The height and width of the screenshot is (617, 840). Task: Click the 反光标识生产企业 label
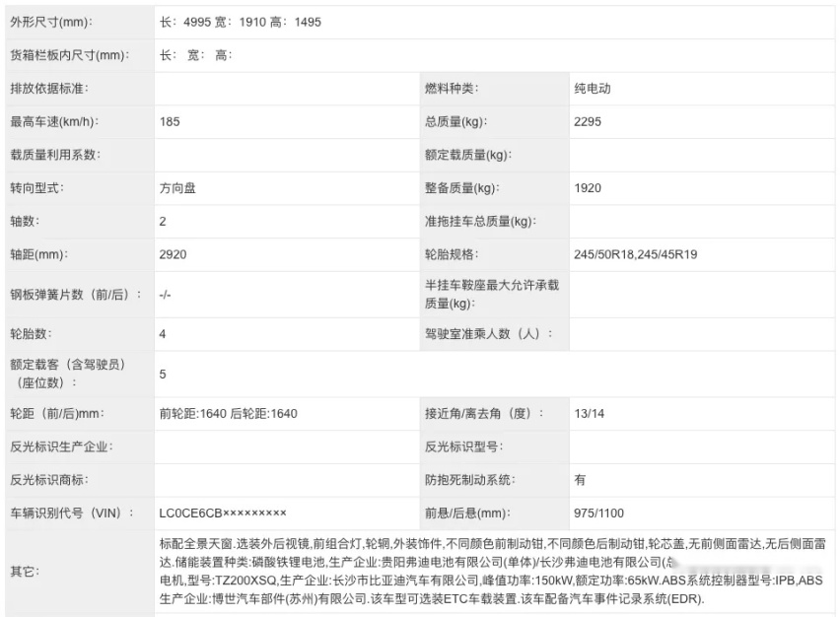tap(61, 447)
